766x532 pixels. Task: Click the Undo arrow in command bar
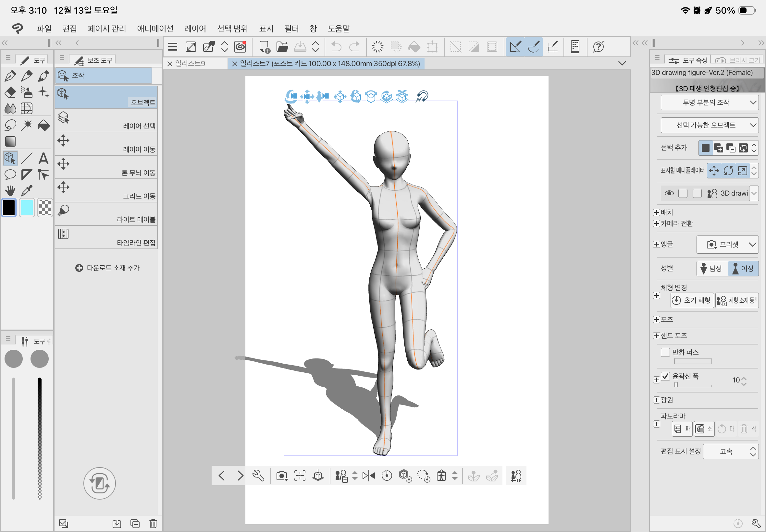coord(336,47)
